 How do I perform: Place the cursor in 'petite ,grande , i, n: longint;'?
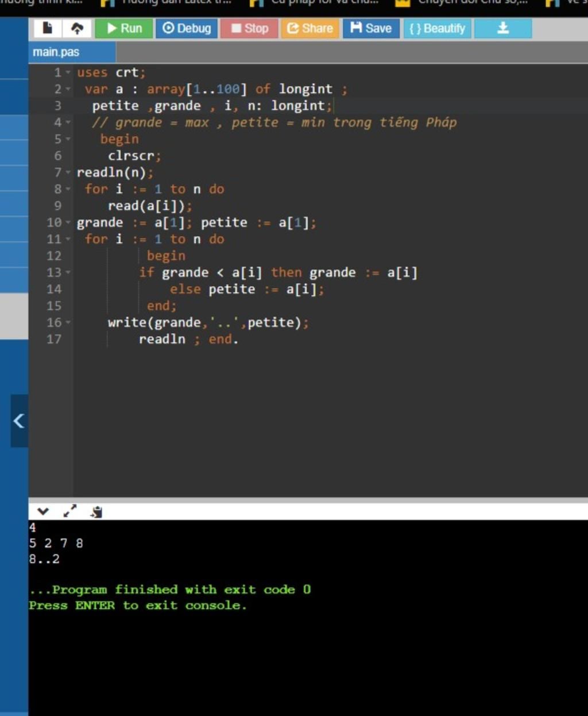pyautogui.click(x=212, y=106)
